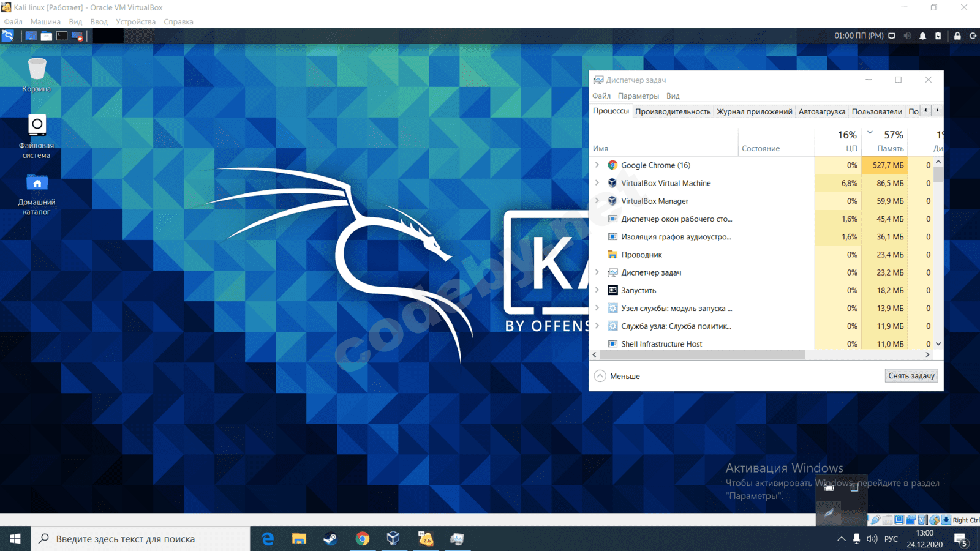Switch to the Производительность tab

tap(673, 111)
